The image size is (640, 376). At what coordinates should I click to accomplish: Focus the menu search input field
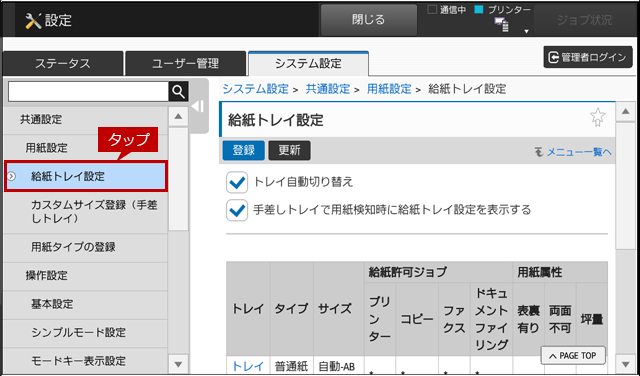(x=88, y=92)
